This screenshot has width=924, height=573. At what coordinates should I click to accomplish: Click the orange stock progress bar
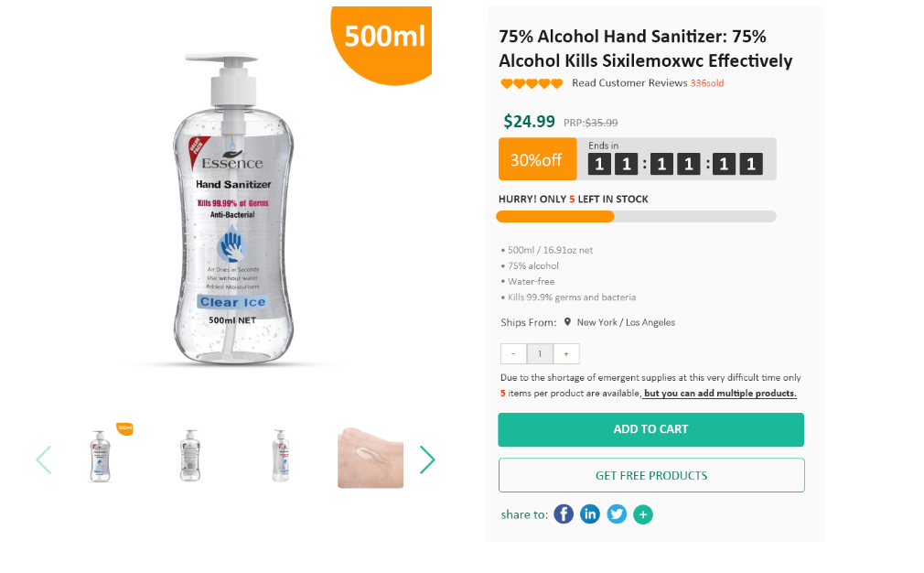coord(555,217)
